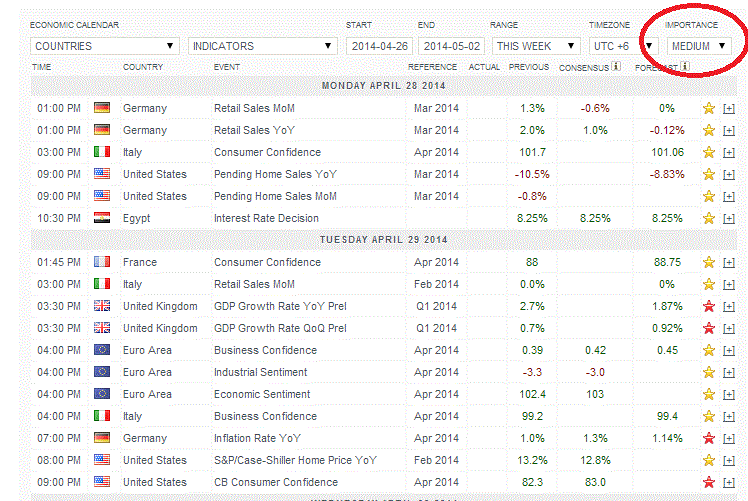This screenshot has height=501, width=748.
Task: Open the Countries dropdown
Action: 104,46
